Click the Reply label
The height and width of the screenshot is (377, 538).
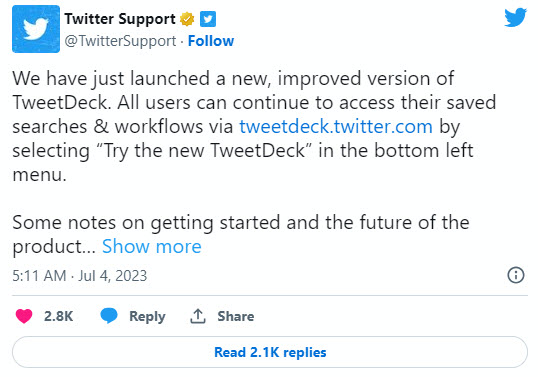(147, 316)
